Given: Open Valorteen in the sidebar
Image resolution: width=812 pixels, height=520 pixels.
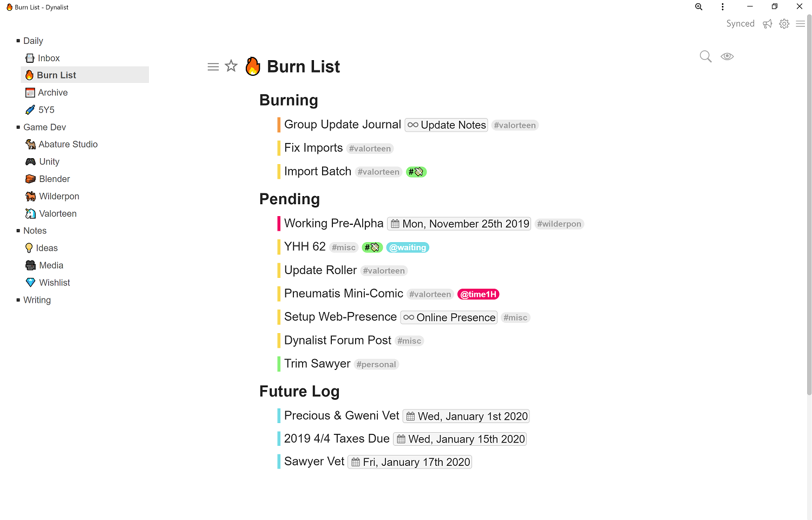Looking at the screenshot, I should 58,213.
